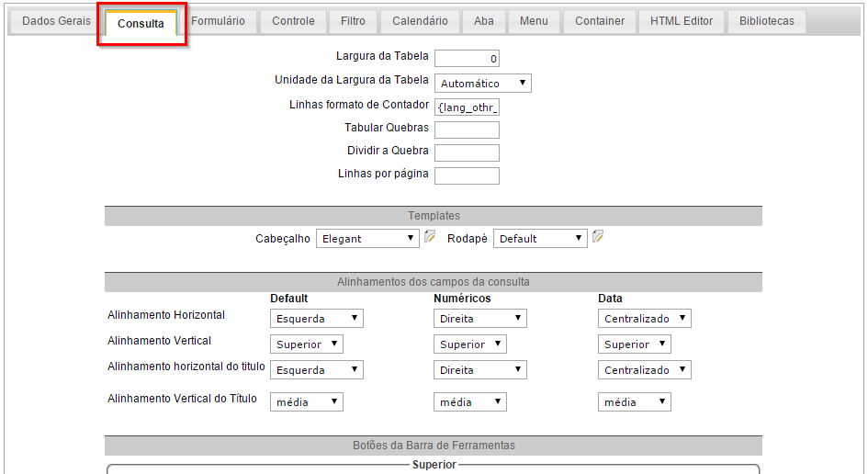Open the Dados Gerais tab
Image resolution: width=868 pixels, height=474 pixels.
56,21
